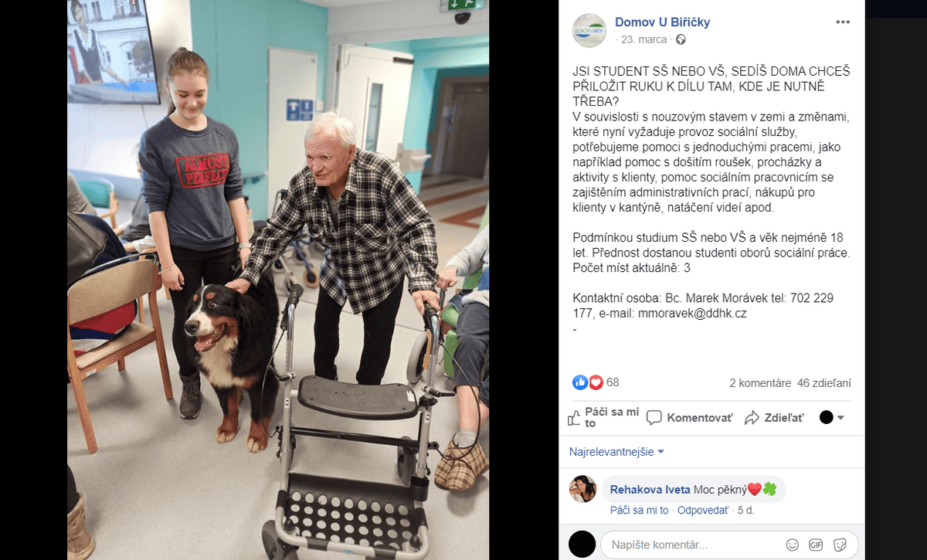This screenshot has height=560, width=927.
Task: Click the public globe privacy icon
Action: 681,39
